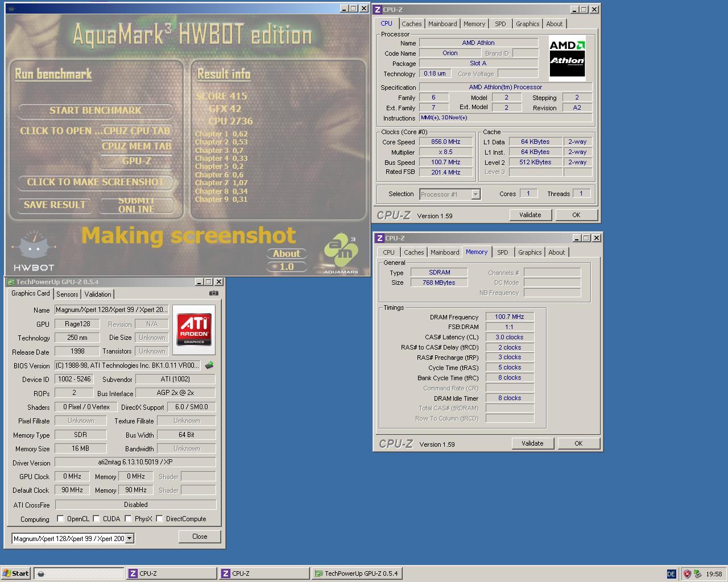Click the Specification AMD Athlon(tm) Processor field
The height and width of the screenshot is (582, 728).
506,87
